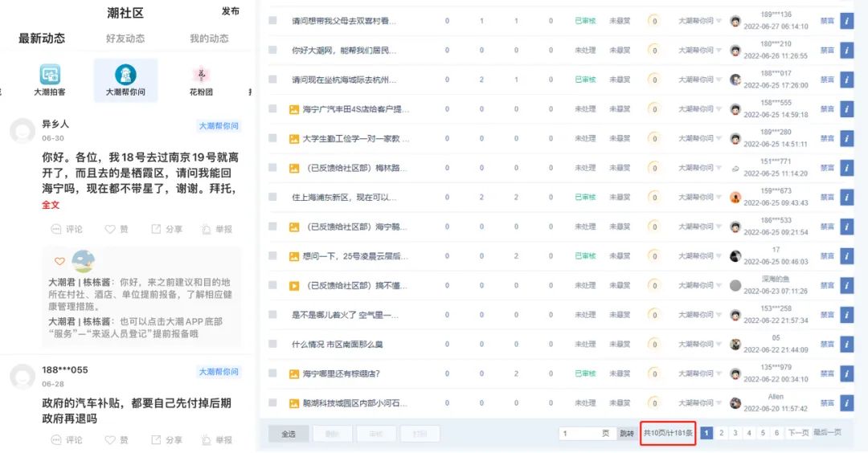Viewport: 868px width, 453px height.
Task: Open the 大潮拍客 category icon
Action: [50, 75]
